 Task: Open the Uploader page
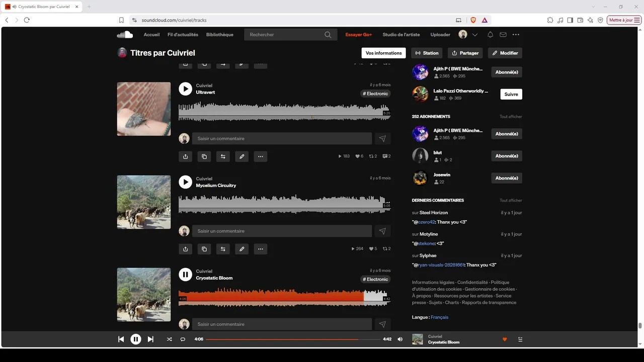click(440, 35)
